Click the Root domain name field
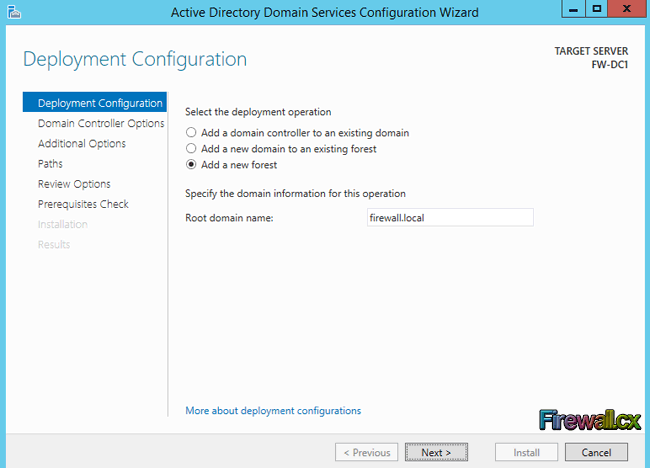The width and height of the screenshot is (650, 468). click(x=450, y=218)
